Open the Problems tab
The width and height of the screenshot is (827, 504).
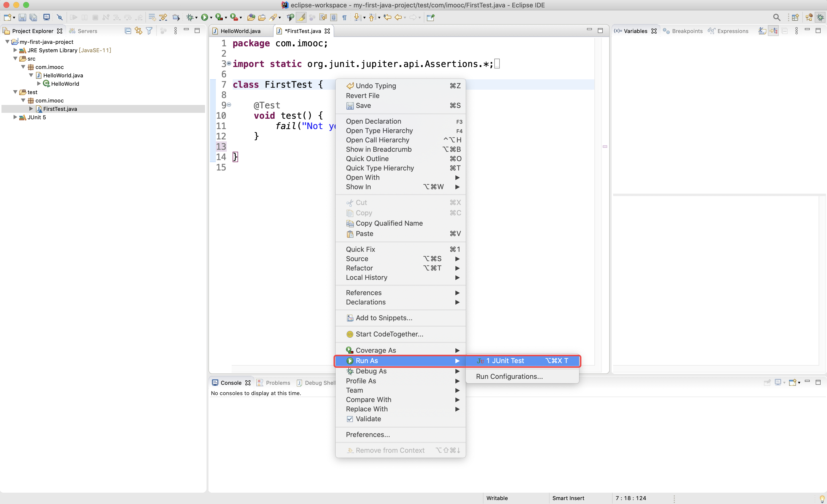274,383
